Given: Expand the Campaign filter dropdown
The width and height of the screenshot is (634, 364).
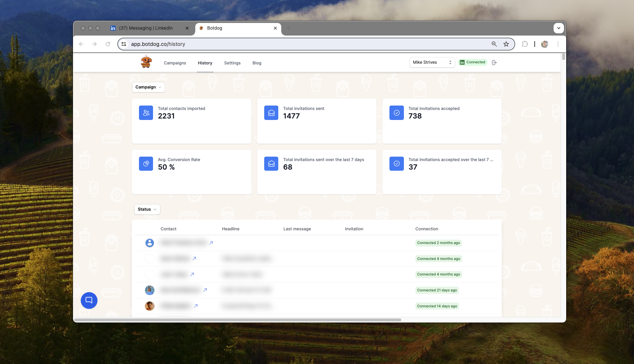Looking at the screenshot, I should [148, 87].
